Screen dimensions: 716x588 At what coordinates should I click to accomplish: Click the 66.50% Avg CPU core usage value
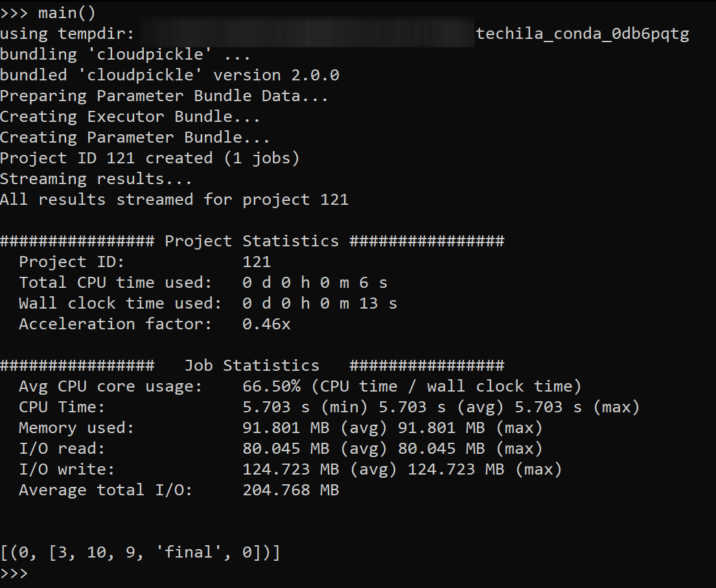point(271,386)
